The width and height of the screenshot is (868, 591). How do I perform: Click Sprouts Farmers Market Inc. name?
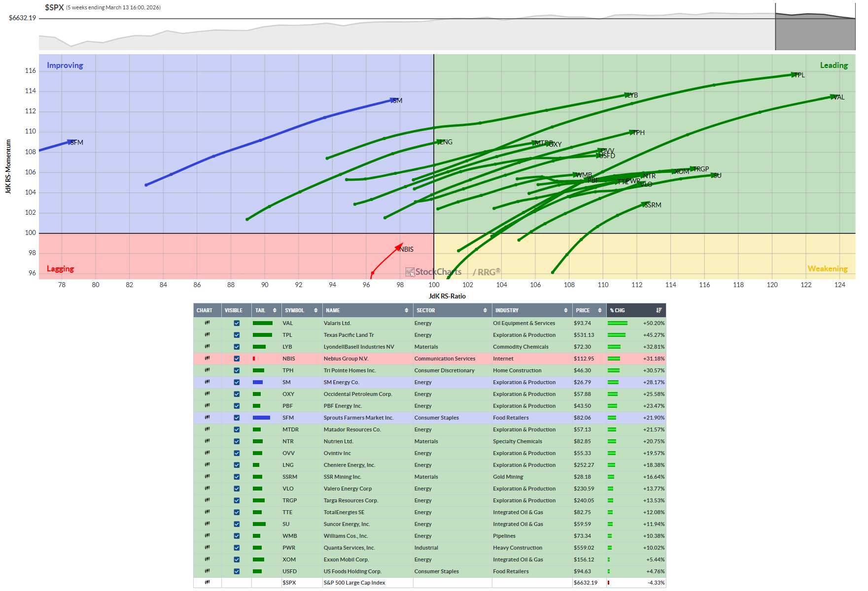click(x=358, y=418)
